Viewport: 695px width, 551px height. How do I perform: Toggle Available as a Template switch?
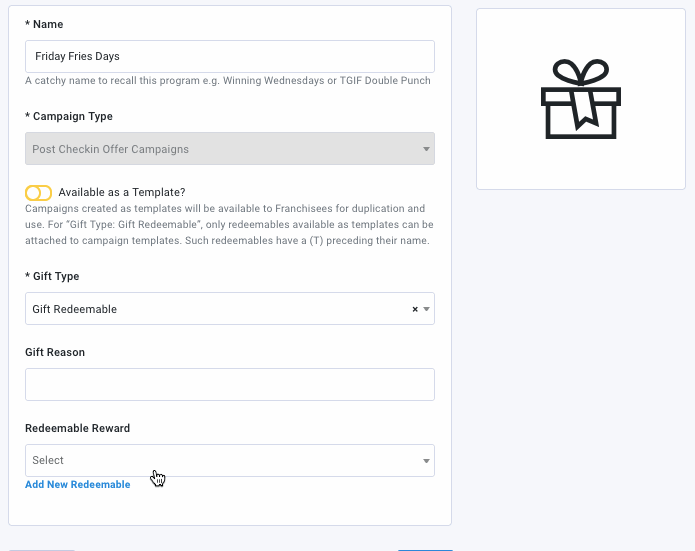(38, 193)
